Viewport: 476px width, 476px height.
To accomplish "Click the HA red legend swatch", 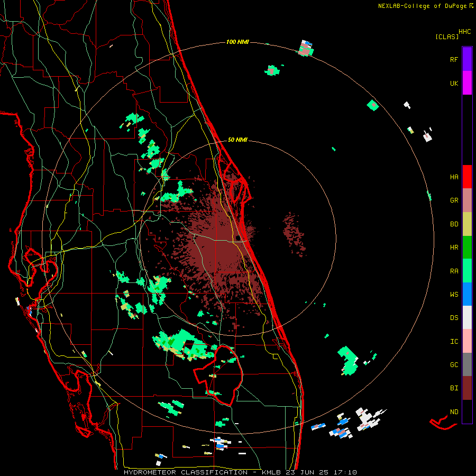I will tap(467, 177).
